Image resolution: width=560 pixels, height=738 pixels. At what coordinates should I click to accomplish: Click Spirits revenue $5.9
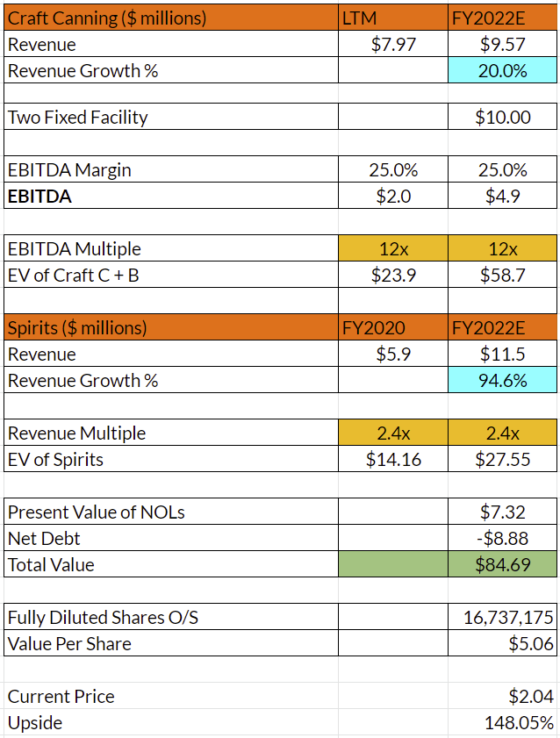click(x=393, y=354)
